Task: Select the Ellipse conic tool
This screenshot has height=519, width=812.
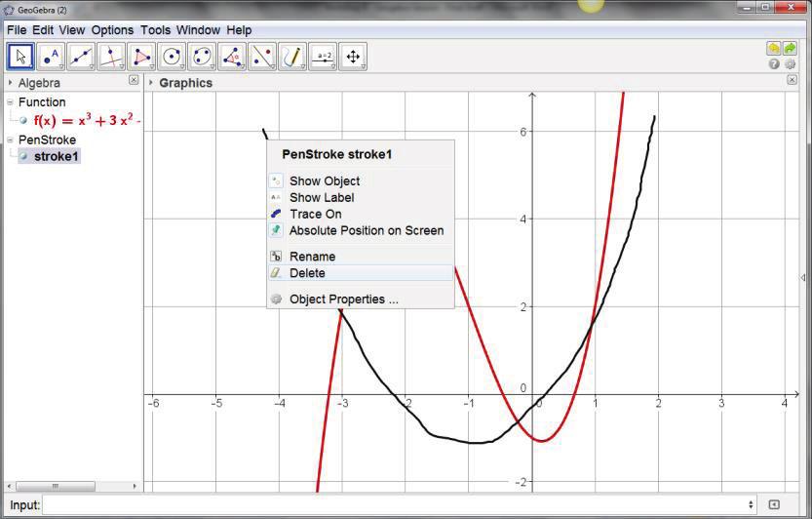Action: tap(202, 57)
